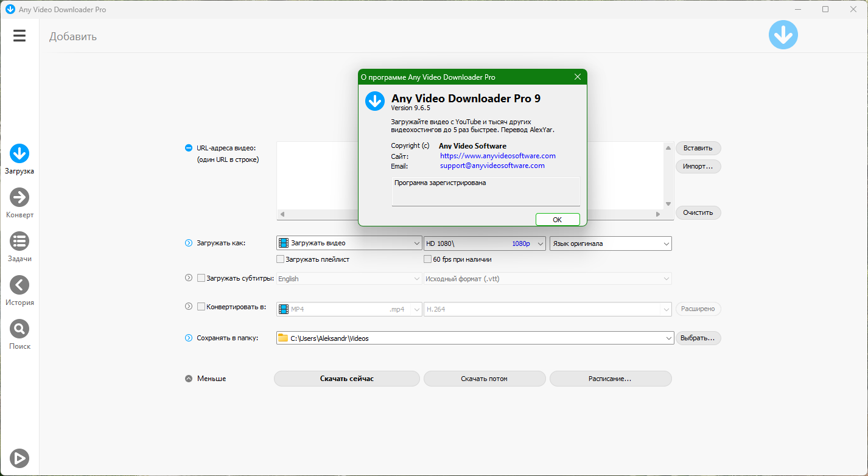This screenshot has height=476, width=868.
Task: Enable the Конвертировать в checkbox
Action: (x=201, y=307)
